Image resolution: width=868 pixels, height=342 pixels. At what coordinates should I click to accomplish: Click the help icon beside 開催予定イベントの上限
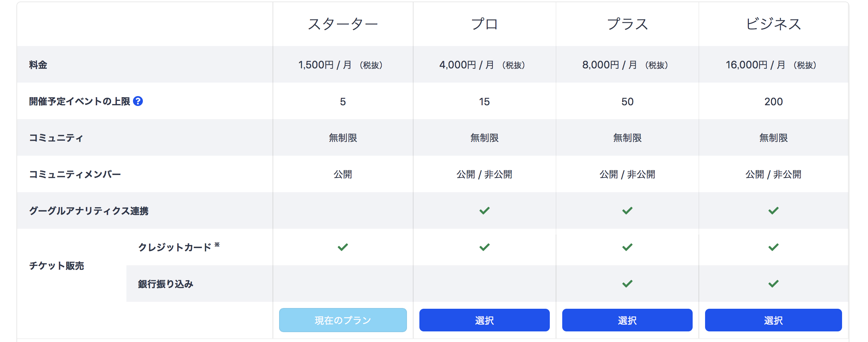[x=138, y=101]
